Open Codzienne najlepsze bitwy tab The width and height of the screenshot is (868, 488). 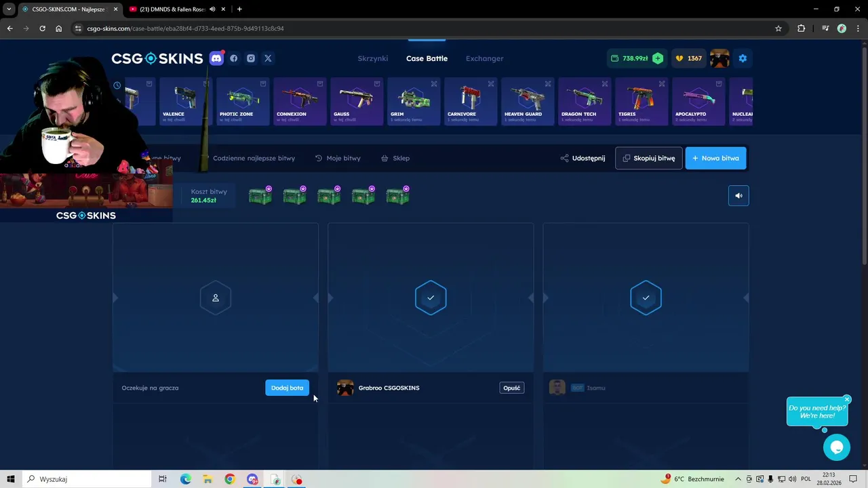(x=254, y=158)
